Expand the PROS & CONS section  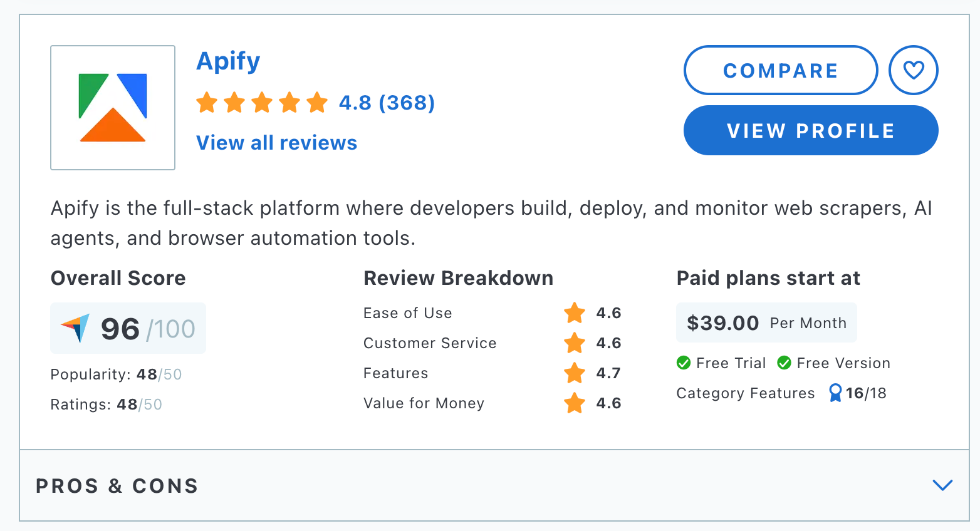[117, 486]
